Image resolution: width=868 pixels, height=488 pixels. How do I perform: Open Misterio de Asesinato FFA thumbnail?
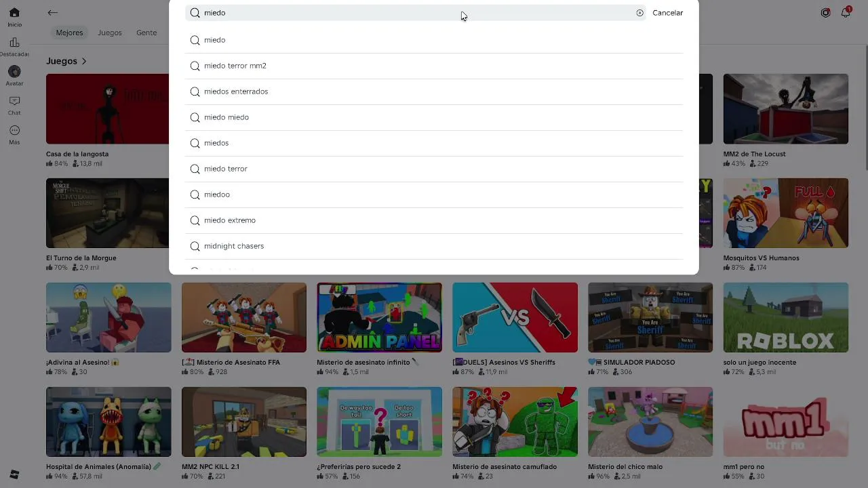(244, 317)
